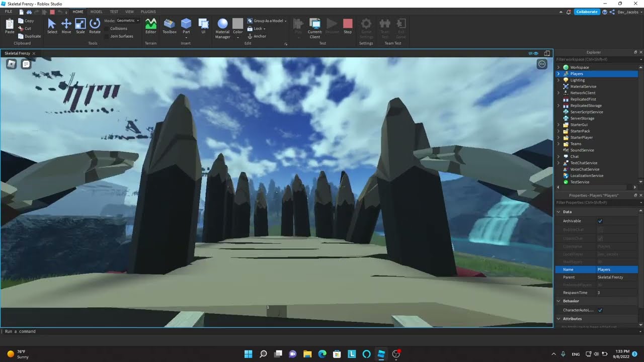The height and width of the screenshot is (362, 644).
Task: Open the viewport more options ellipsis button
Action: 542,64
